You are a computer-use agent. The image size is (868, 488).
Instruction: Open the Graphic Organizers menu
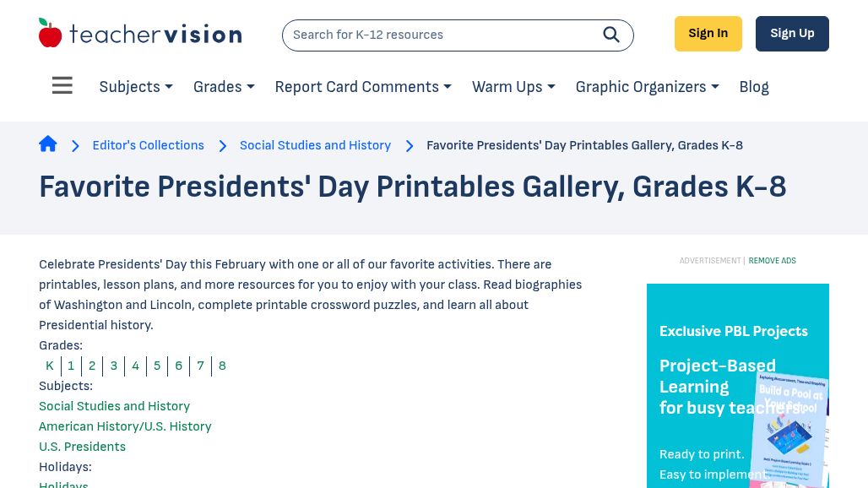[x=647, y=87]
